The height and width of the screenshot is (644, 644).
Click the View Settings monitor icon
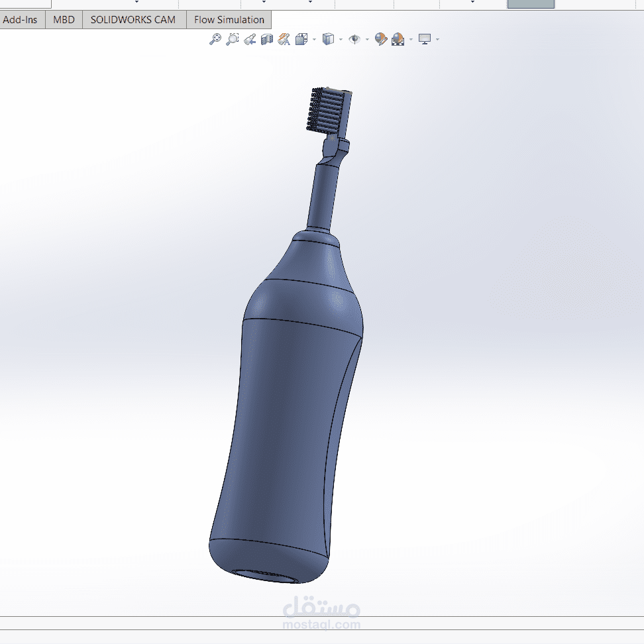[x=425, y=40]
